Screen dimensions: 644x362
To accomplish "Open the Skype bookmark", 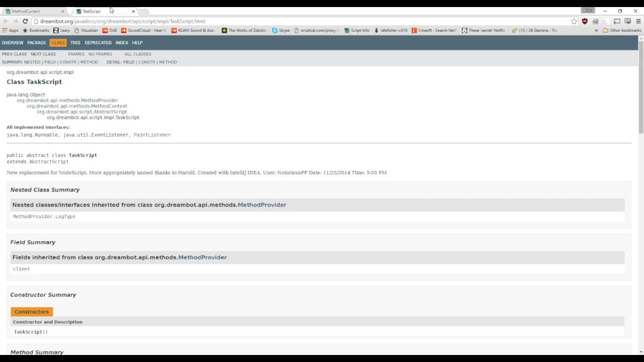I will (281, 30).
